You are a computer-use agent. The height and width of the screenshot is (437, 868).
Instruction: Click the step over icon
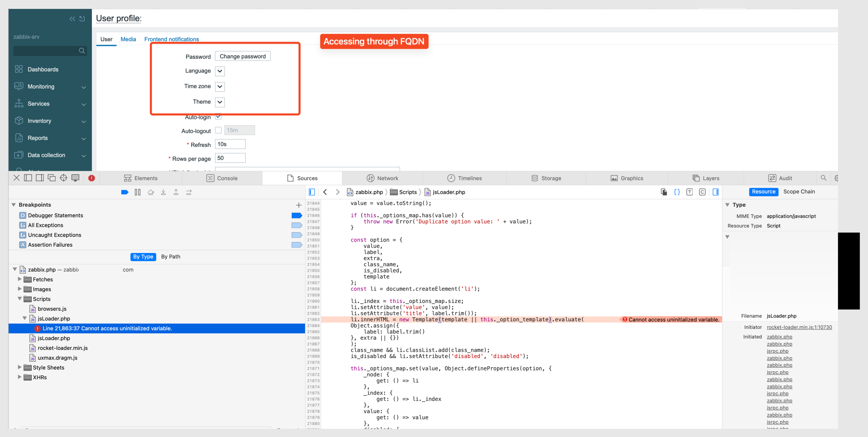tap(151, 192)
